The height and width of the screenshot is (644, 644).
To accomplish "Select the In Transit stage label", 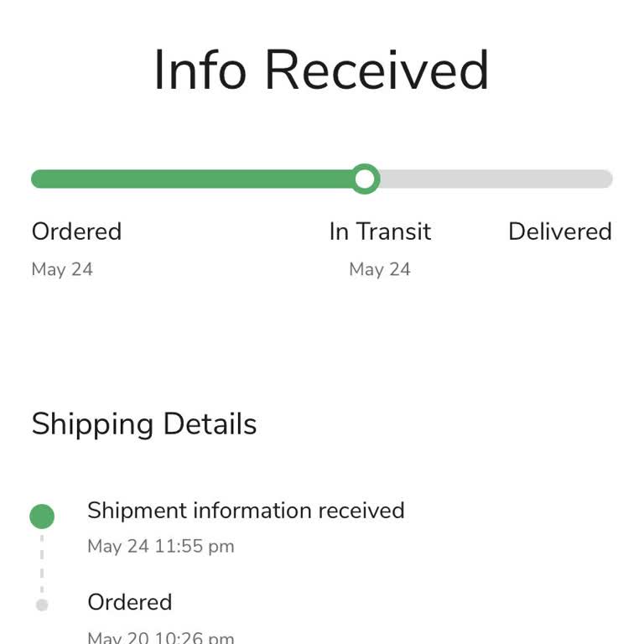I will click(x=380, y=231).
